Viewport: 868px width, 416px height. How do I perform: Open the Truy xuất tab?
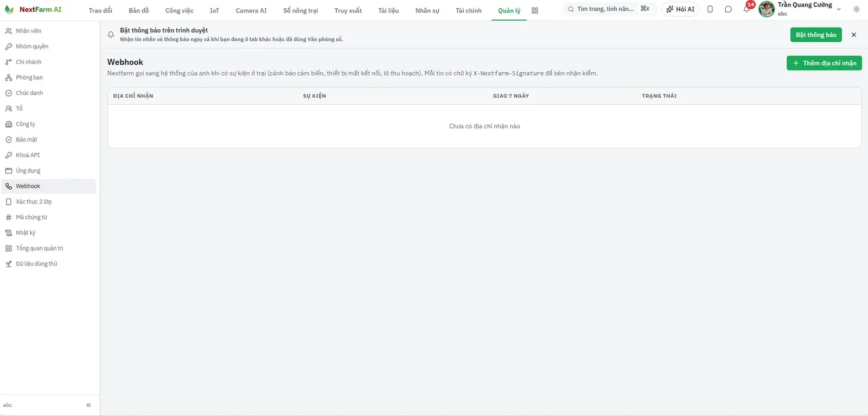tap(348, 10)
